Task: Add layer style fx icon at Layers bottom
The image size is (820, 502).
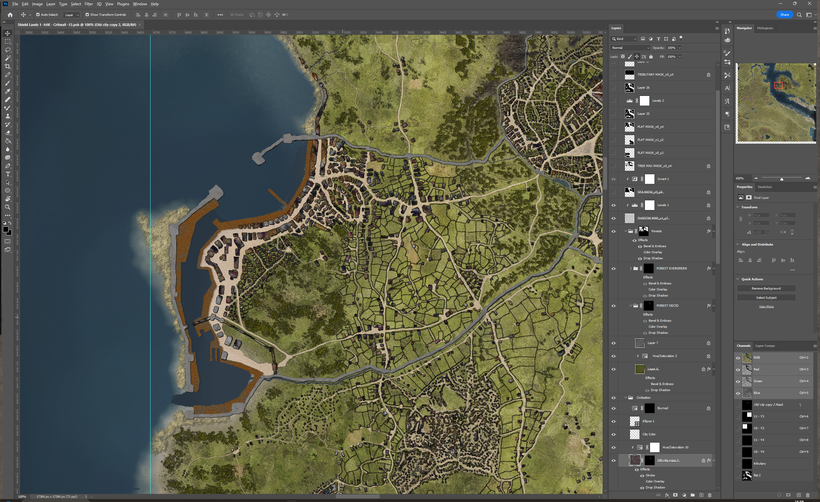Action: click(667, 495)
